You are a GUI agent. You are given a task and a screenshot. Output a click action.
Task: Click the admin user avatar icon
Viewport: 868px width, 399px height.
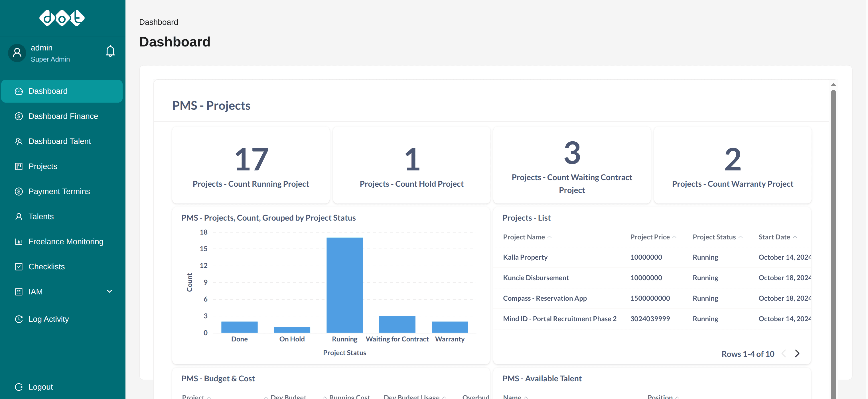(17, 53)
